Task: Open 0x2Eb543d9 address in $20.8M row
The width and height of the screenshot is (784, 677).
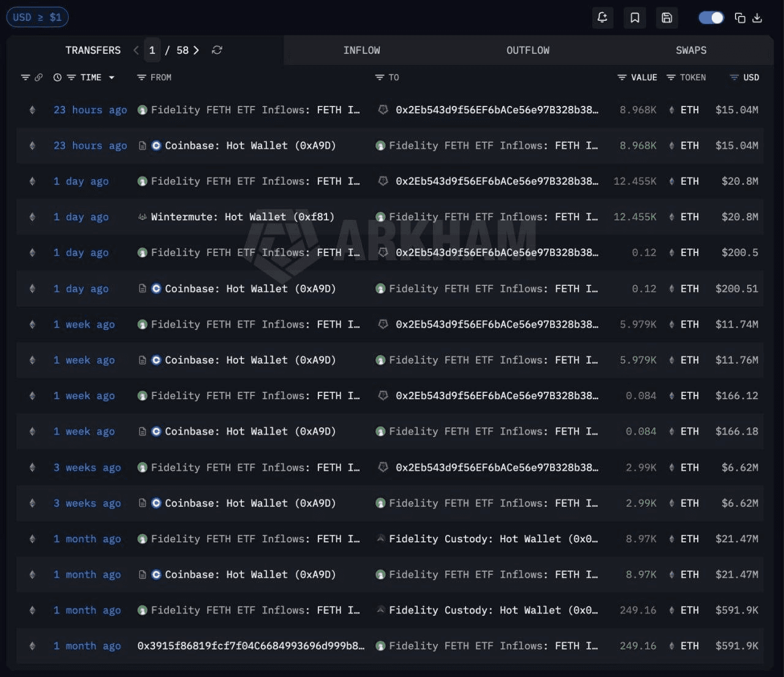Action: tap(497, 181)
